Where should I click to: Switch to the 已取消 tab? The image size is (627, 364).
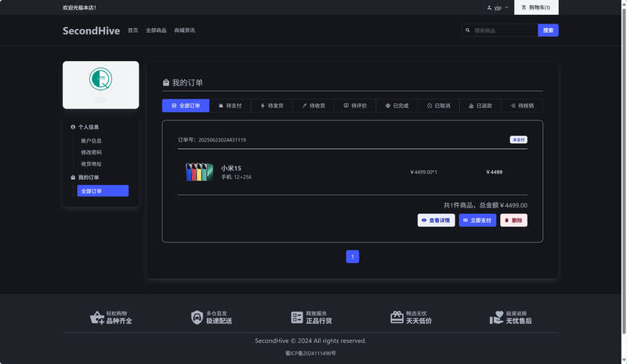click(439, 106)
